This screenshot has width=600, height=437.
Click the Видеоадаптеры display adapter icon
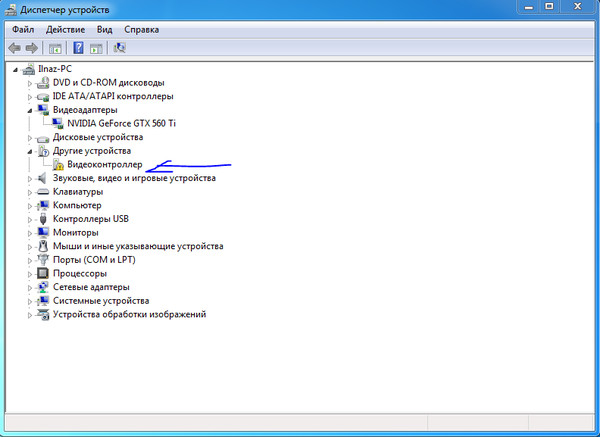pyautogui.click(x=43, y=110)
